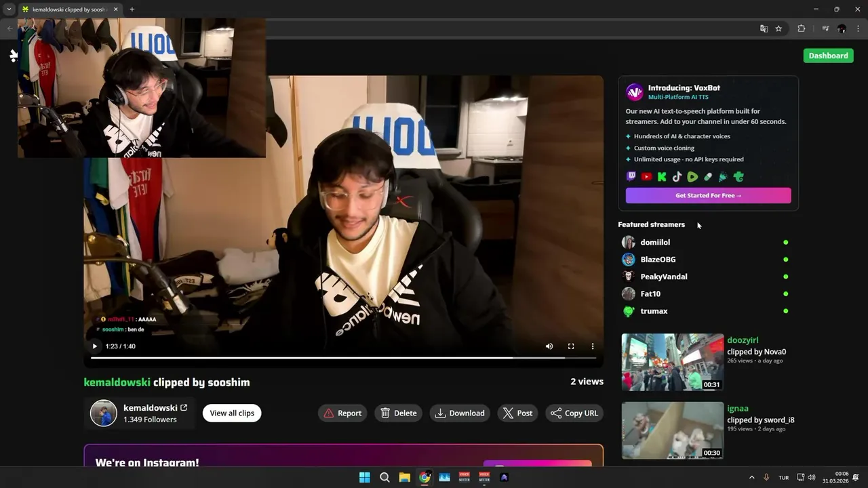
Task: Click the Rumble platform icon
Action: coord(692,177)
